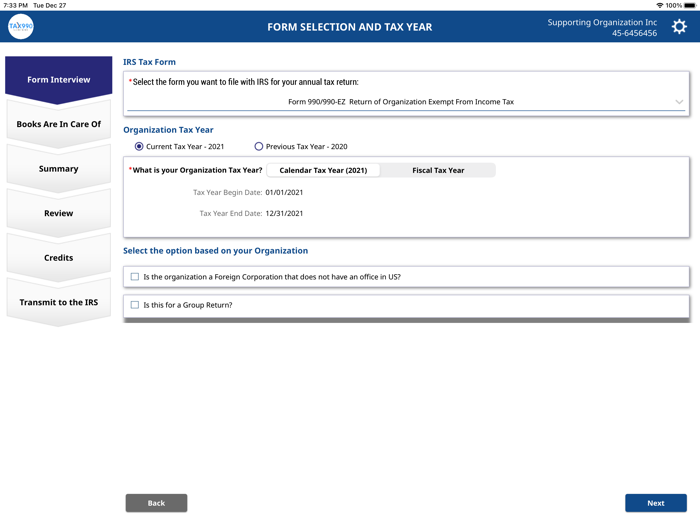Click the Next button
The height and width of the screenshot is (525, 700).
coord(656,503)
